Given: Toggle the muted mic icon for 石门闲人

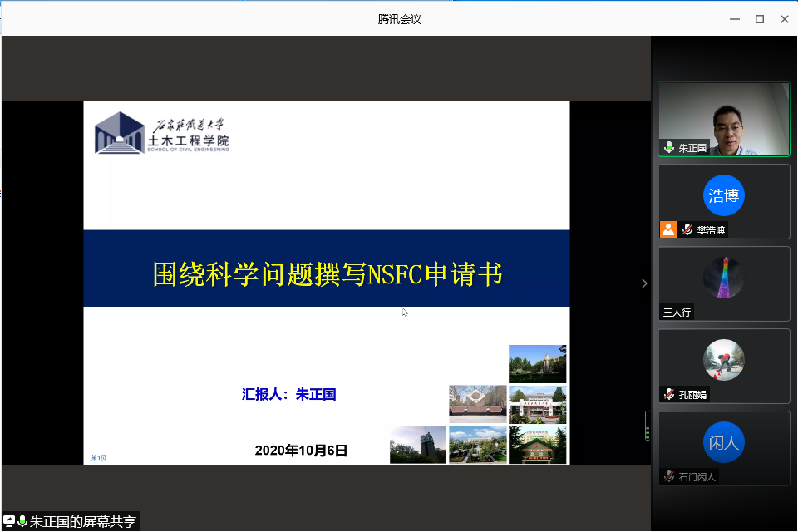Looking at the screenshot, I should 669,476.
